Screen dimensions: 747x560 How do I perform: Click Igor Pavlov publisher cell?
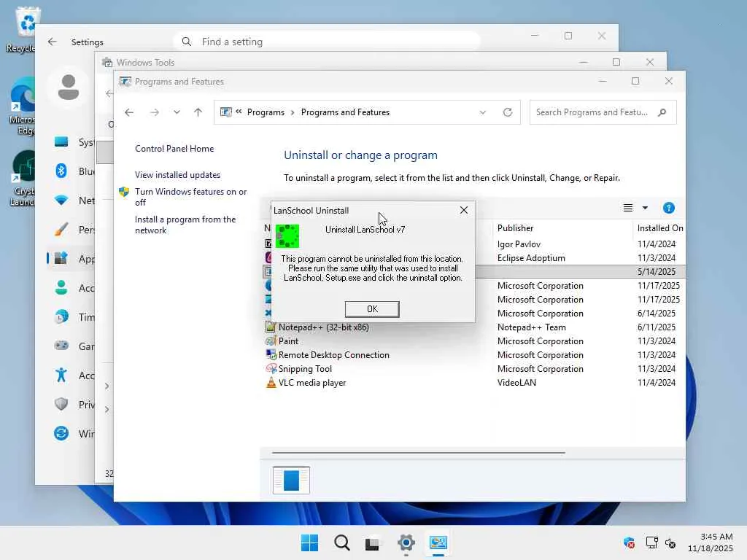point(519,244)
